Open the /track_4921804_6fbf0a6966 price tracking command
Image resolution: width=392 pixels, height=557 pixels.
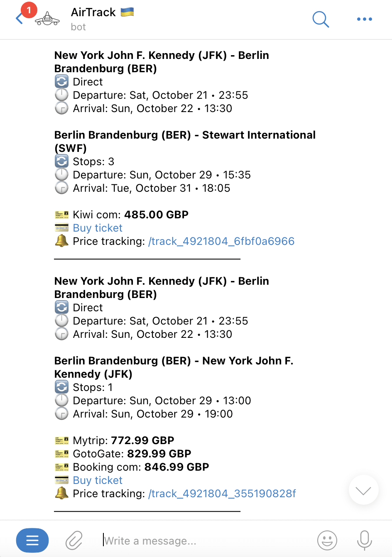pyautogui.click(x=221, y=241)
